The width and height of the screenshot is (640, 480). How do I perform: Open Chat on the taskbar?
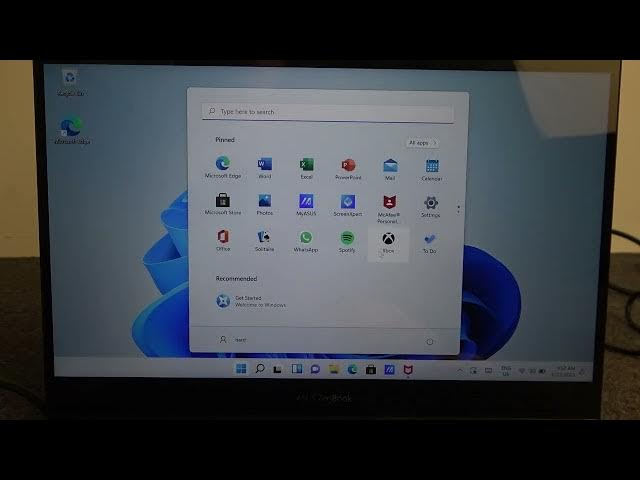315,369
